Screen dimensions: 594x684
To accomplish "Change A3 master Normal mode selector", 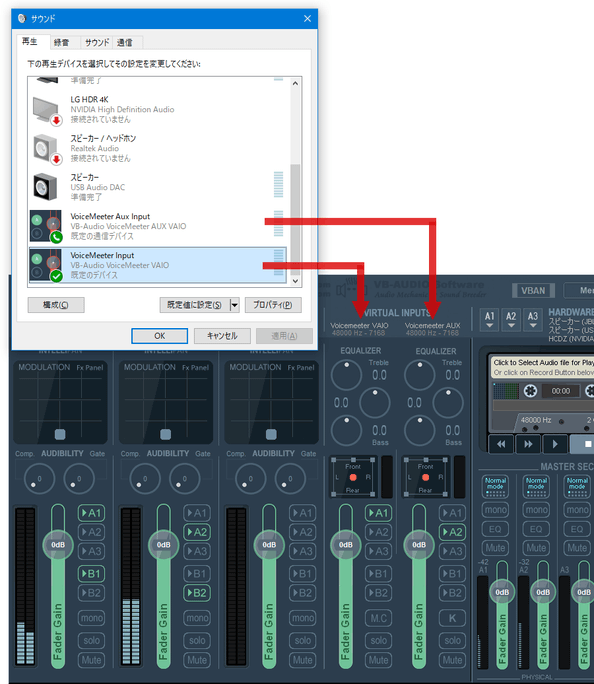I will pyautogui.click(x=577, y=486).
